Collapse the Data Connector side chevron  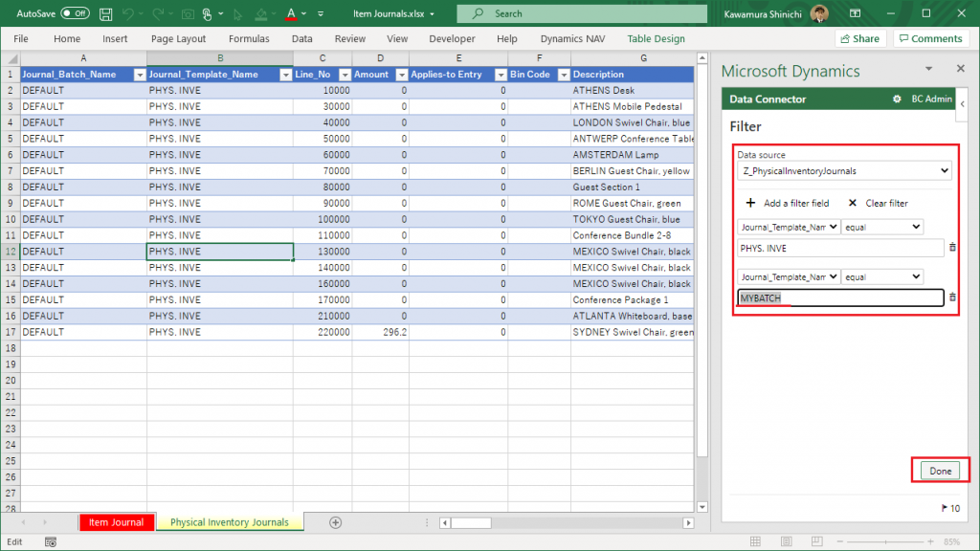click(963, 103)
